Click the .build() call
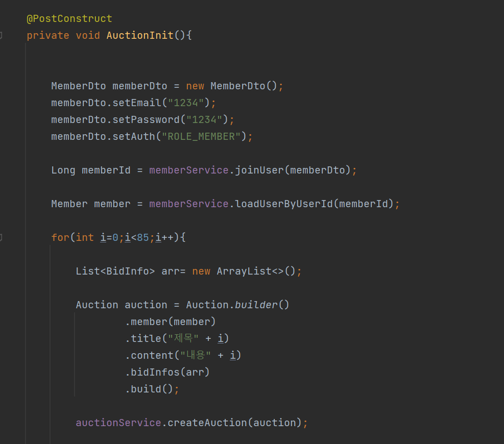The height and width of the screenshot is (444, 504). point(149,389)
